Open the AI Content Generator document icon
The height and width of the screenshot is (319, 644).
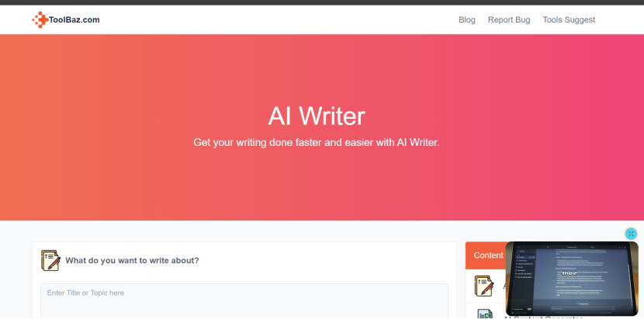[485, 314]
